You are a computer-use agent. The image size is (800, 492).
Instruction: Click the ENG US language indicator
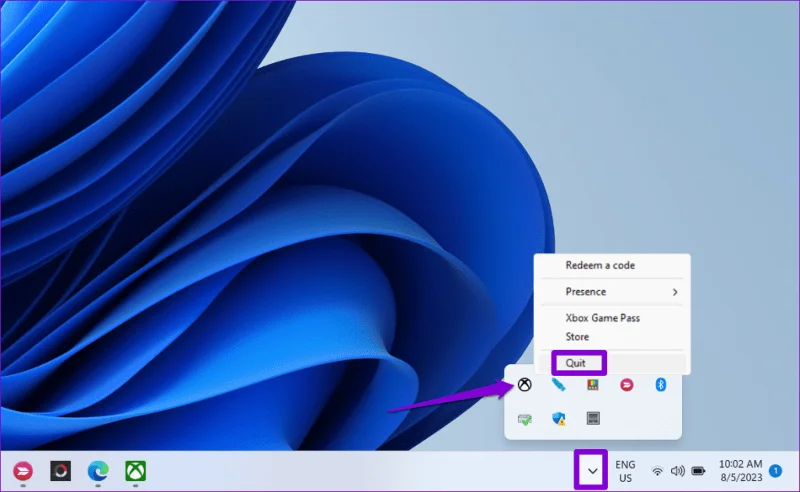[625, 471]
